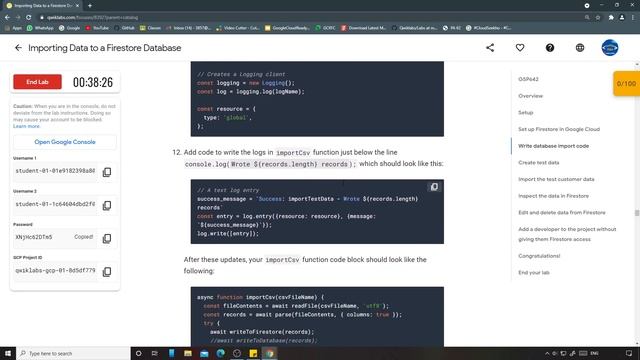This screenshot has width=640, height=360.
Task: Launch Microsoft Edge from the taskbar
Action: [220, 353]
